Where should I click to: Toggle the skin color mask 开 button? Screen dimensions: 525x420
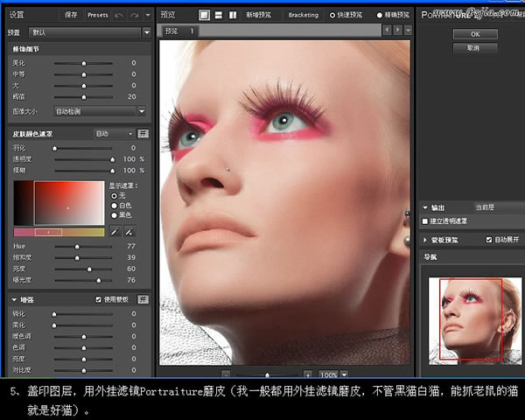[143, 134]
